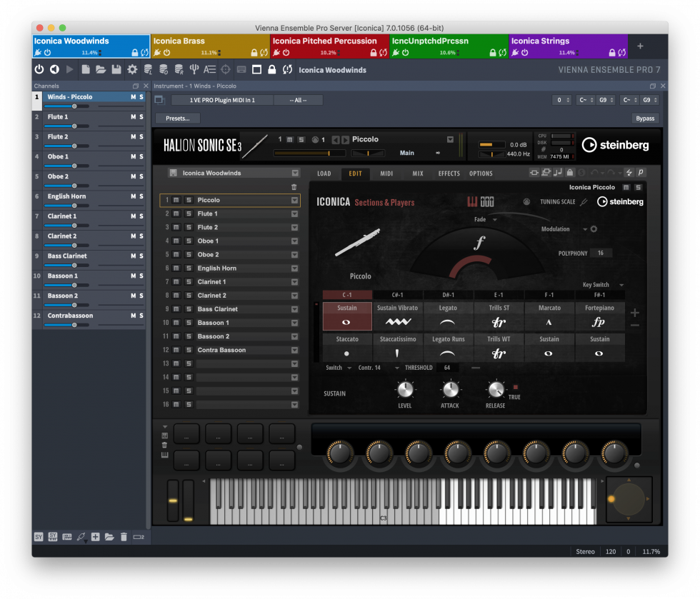Switch to the OPTIONS tab

(x=481, y=173)
